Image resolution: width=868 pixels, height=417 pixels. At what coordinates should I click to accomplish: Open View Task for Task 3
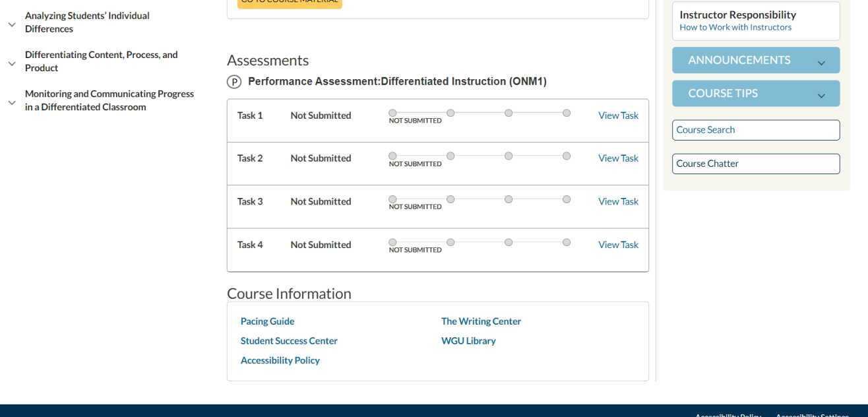click(618, 201)
